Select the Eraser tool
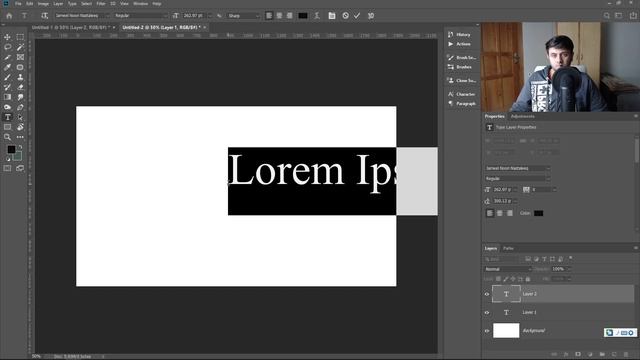Image resolution: width=640 pixels, height=360 pixels. point(20,87)
